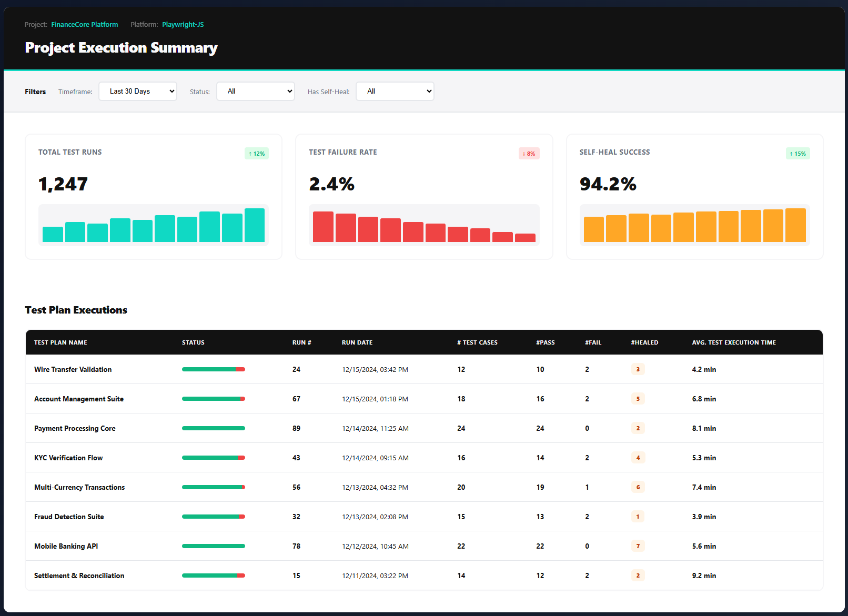Click the Settlement & Reconciliation test plan name
Screen dimensions: 848x616
pyautogui.click(x=79, y=575)
